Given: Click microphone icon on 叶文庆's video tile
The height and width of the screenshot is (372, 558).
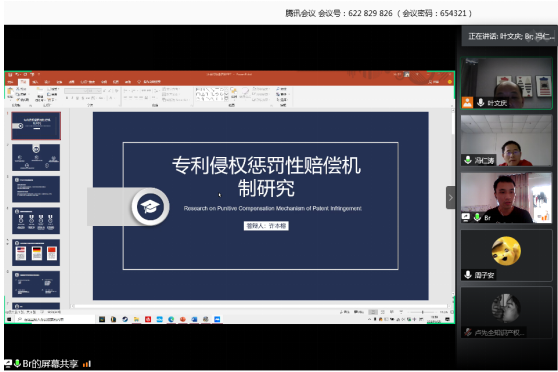Looking at the screenshot, I should (480, 103).
